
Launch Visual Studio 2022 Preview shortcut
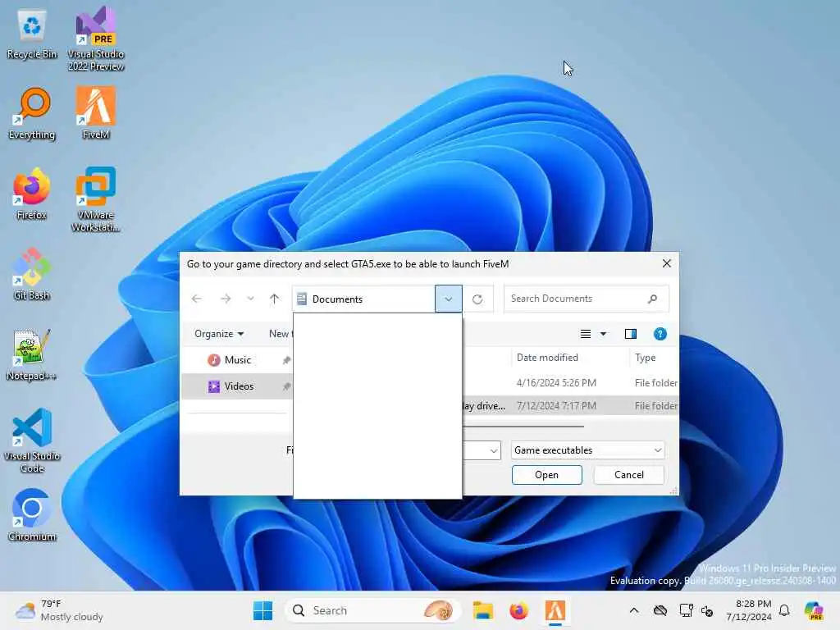96,39
